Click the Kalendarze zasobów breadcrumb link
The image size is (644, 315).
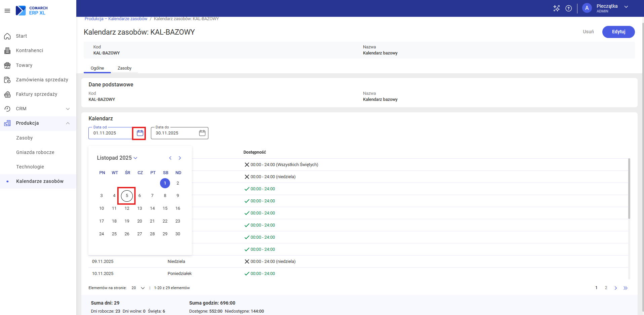pyautogui.click(x=128, y=19)
